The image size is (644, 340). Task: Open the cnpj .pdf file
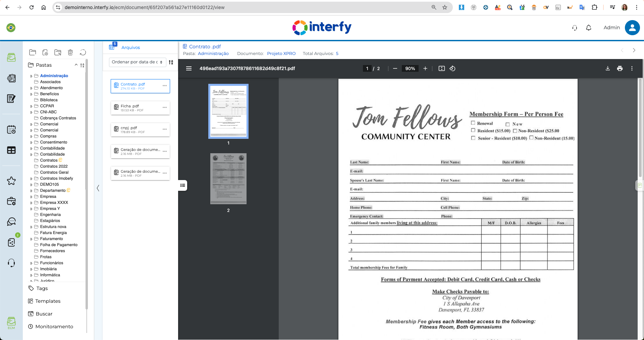(x=140, y=130)
